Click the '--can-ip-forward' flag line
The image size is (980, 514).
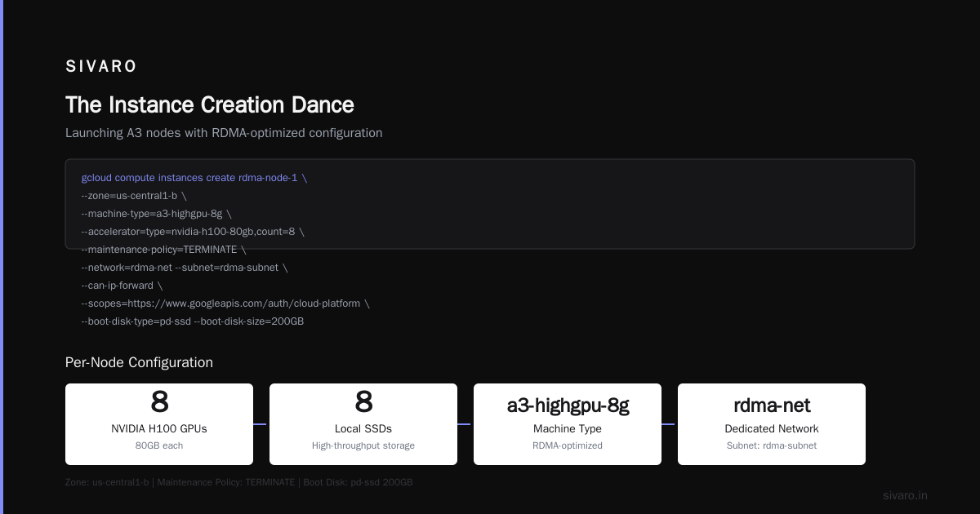122,286
